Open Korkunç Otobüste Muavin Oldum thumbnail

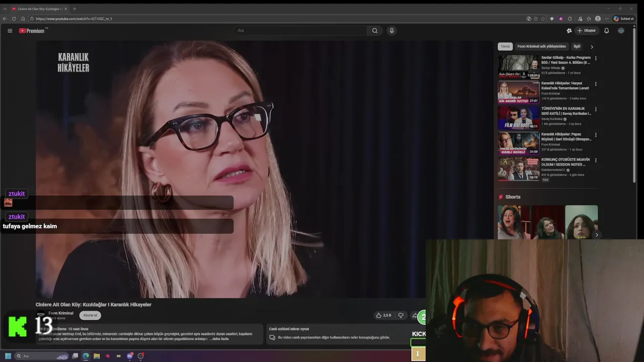click(x=518, y=168)
